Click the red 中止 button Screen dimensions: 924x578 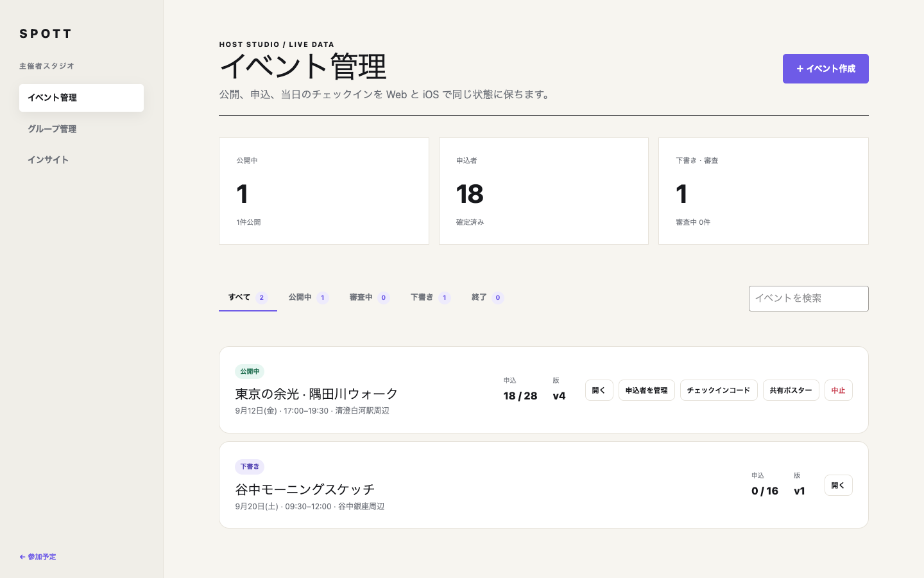[x=838, y=390]
